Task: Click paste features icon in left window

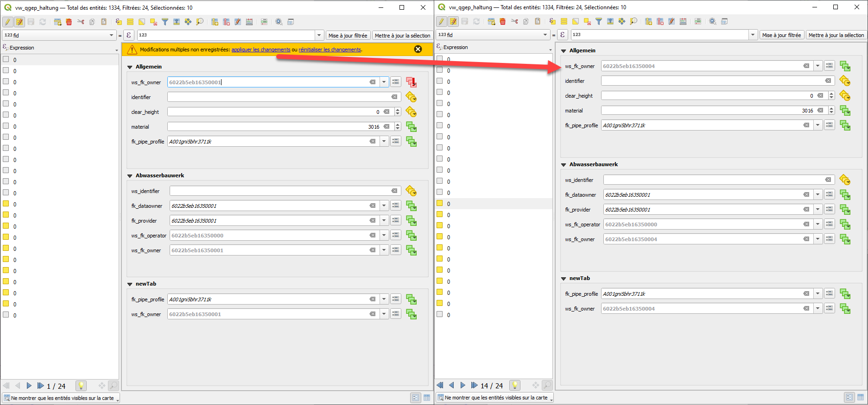Action: tap(104, 22)
